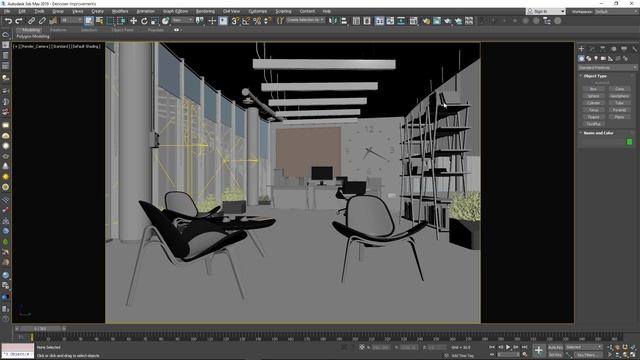The width and height of the screenshot is (640, 360).
Task: Click the Box primitive button
Action: pyautogui.click(x=593, y=89)
